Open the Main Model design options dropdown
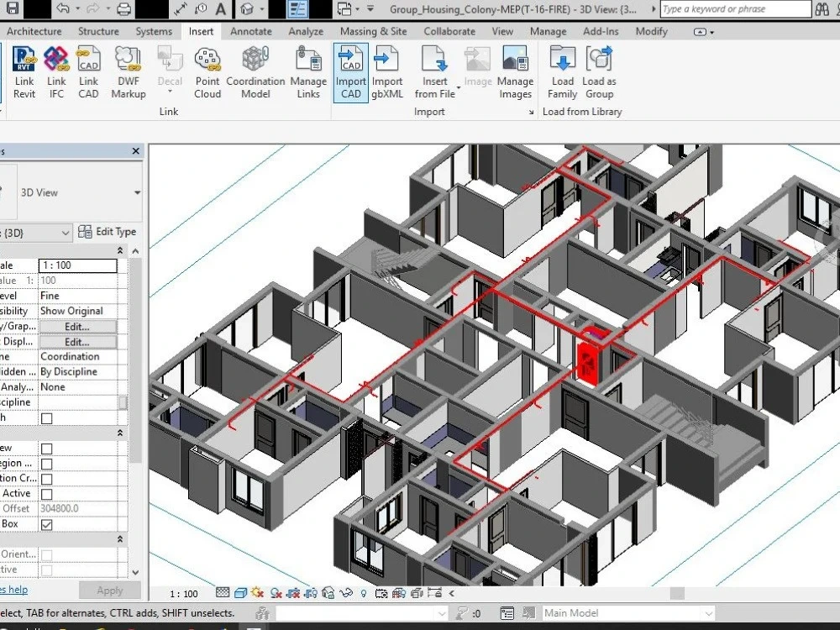Image resolution: width=840 pixels, height=630 pixels. 708,613
